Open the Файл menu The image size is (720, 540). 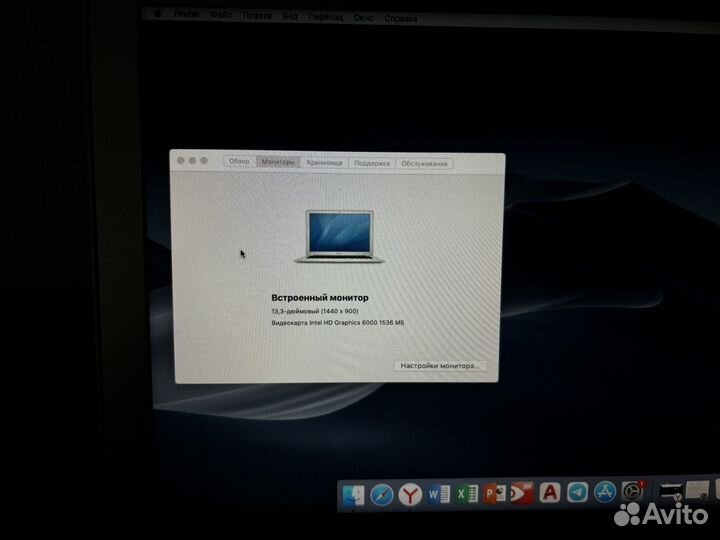pos(221,15)
